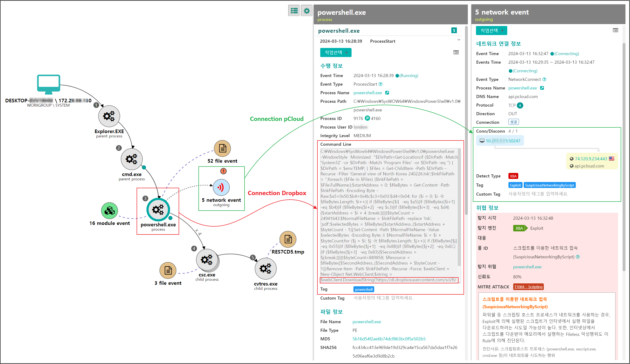Viewport: 630px width, 364px height.
Task: Open the 52 file event node
Action: coord(222,148)
